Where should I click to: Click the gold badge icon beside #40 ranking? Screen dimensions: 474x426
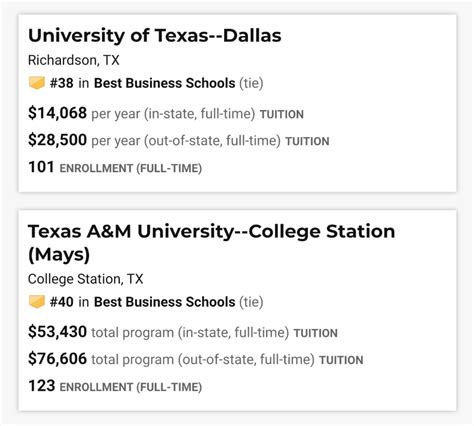[x=37, y=302]
